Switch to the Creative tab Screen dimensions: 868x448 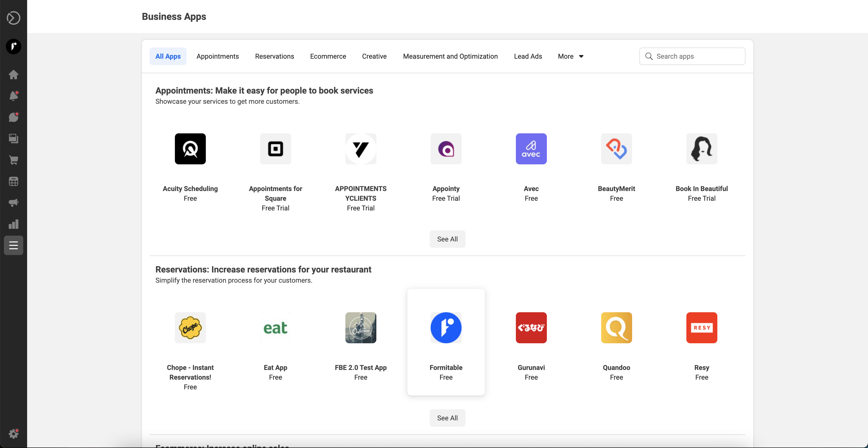tap(374, 56)
